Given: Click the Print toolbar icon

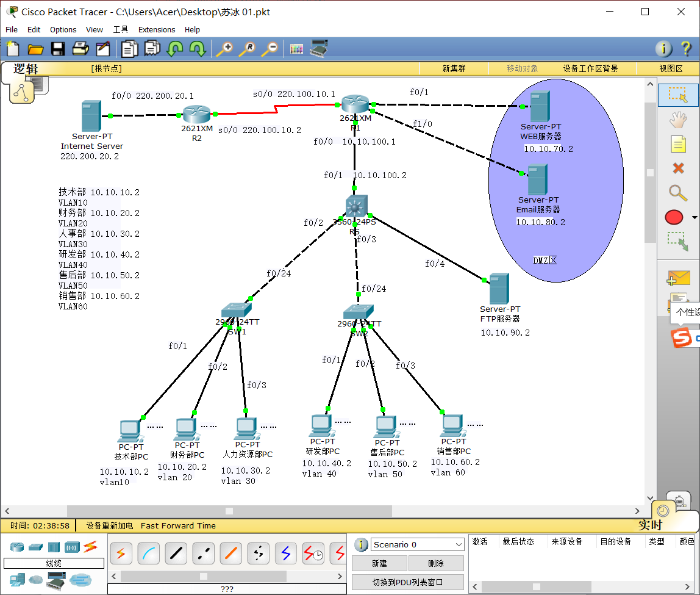Looking at the screenshot, I should [x=81, y=49].
